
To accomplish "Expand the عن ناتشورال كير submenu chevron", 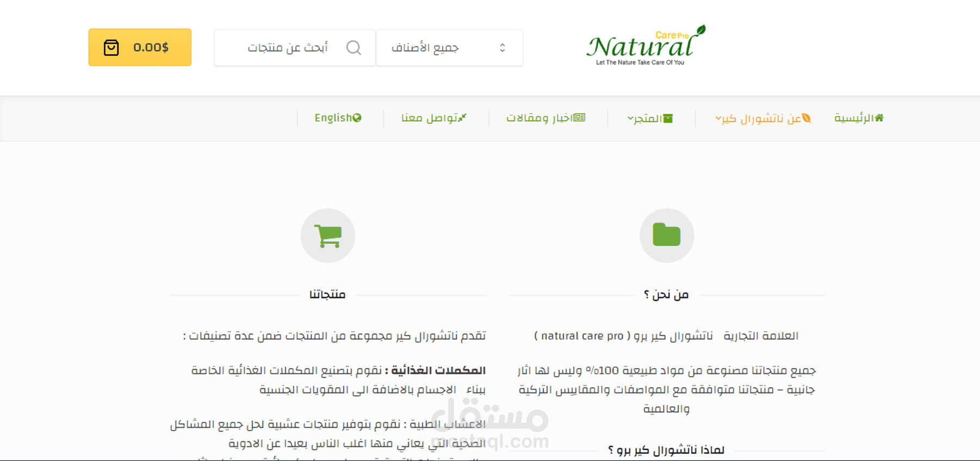I will point(718,119).
